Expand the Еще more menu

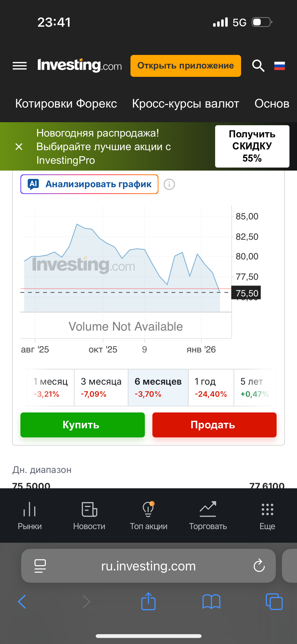tap(267, 515)
